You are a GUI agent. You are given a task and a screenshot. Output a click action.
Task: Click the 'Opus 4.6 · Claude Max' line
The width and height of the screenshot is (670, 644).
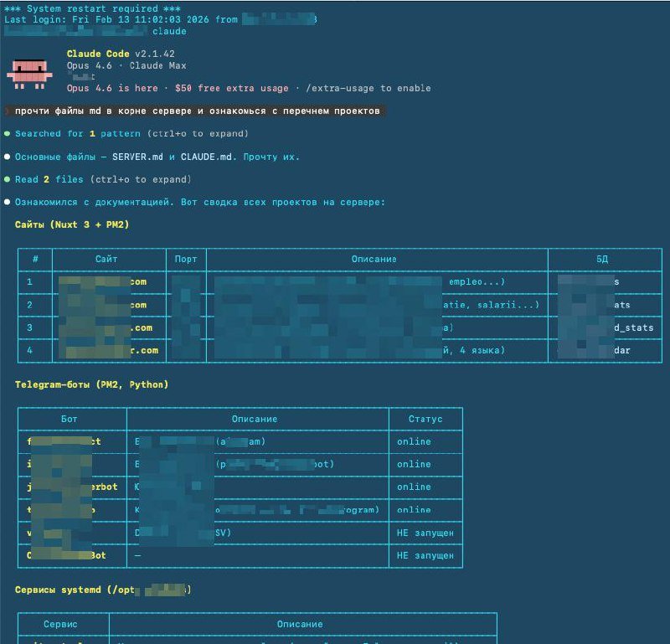(x=126, y=66)
